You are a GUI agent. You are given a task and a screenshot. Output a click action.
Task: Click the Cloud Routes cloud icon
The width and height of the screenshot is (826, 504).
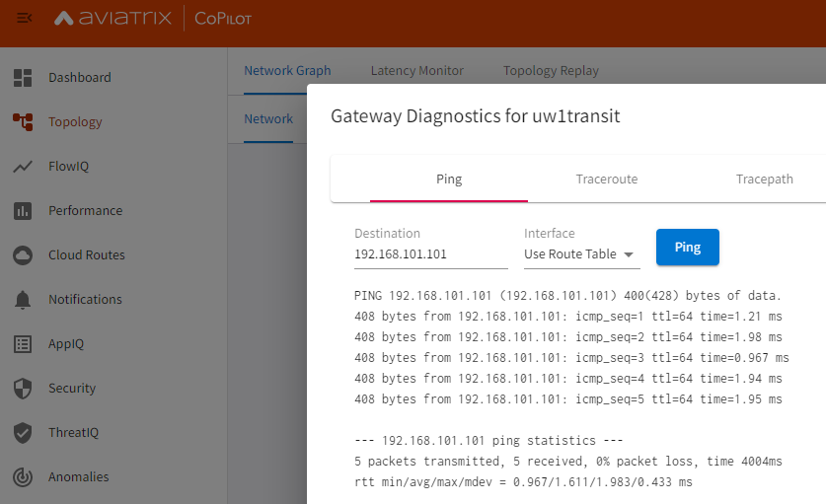point(23,255)
